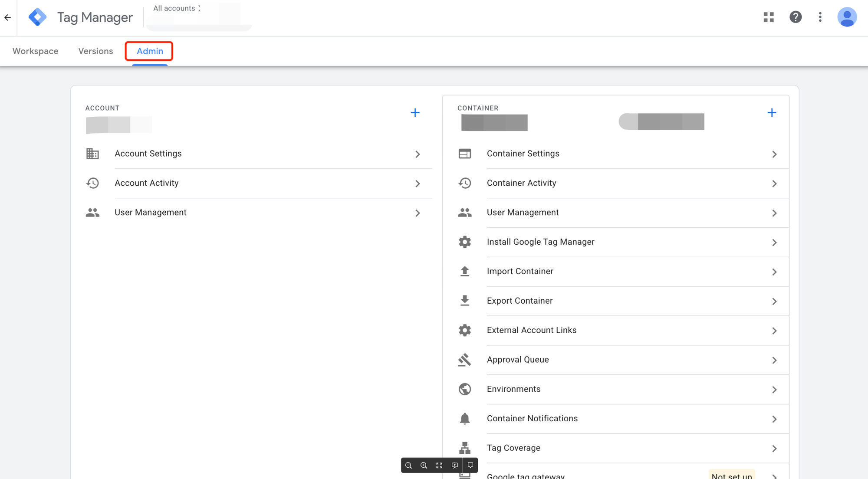Open the Google apps grid icon
Screen dimensions: 868x479
769,17
